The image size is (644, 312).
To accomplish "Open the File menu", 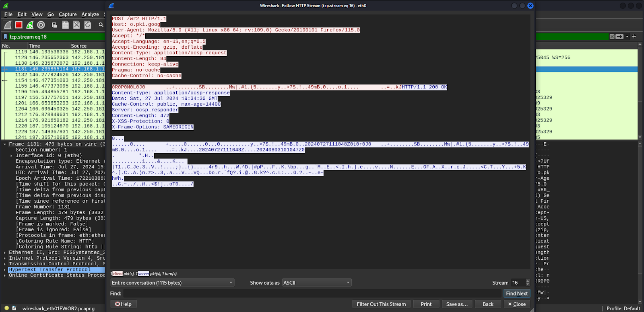I will (x=8, y=14).
